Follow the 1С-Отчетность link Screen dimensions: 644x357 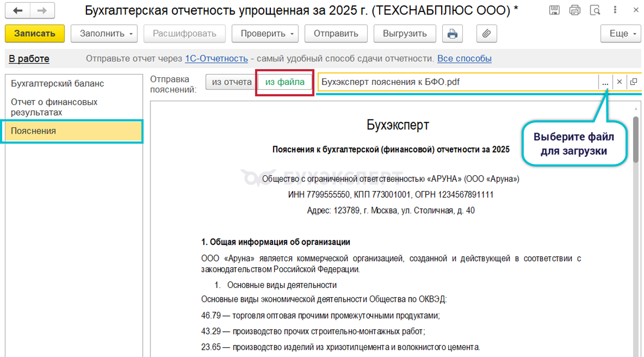coord(217,59)
